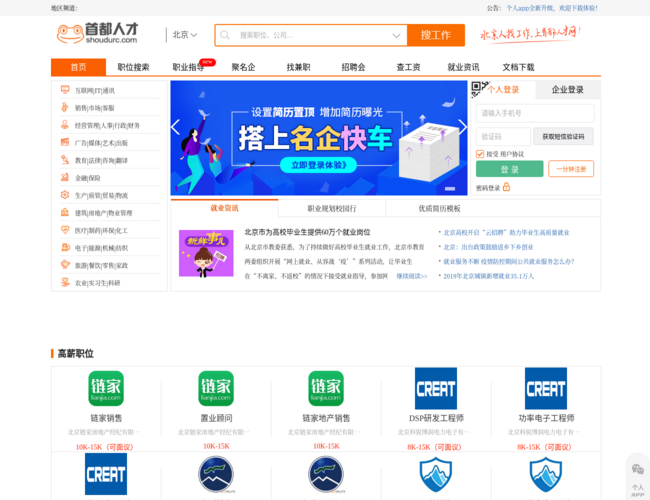Open the 北京 city dropdown
This screenshot has width=650, height=500.
[184, 35]
